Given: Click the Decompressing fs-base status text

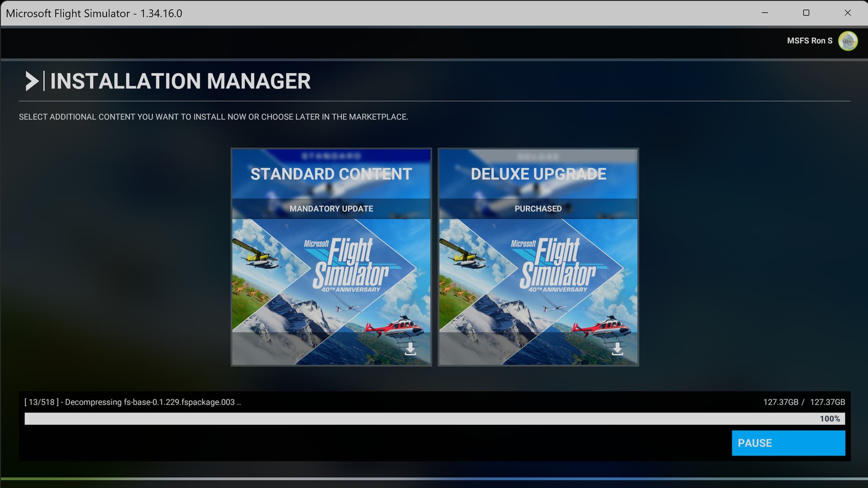Looking at the screenshot, I should [x=132, y=402].
